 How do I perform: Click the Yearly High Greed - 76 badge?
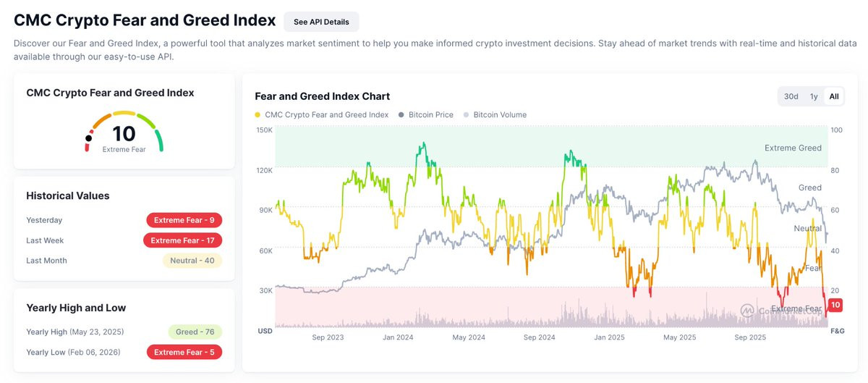pos(195,332)
